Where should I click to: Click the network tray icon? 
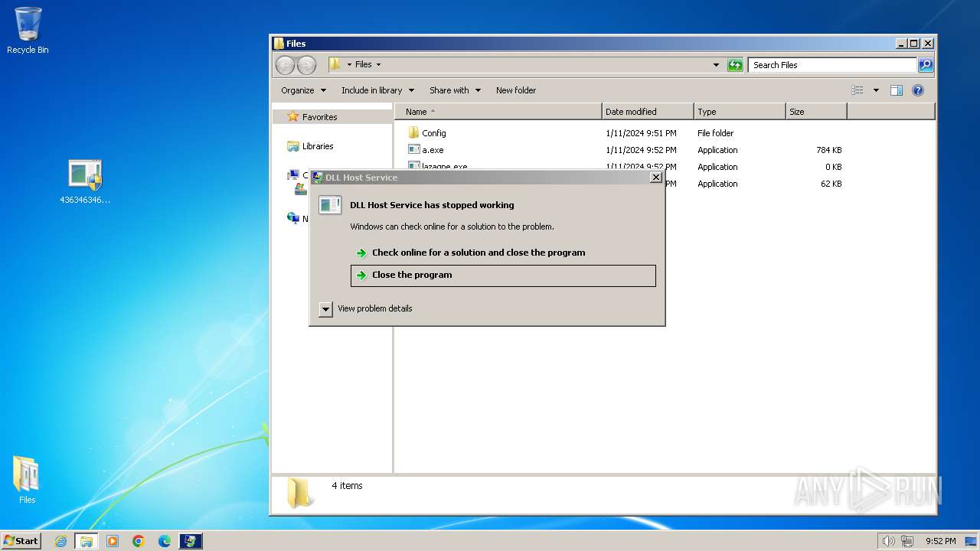(x=907, y=541)
